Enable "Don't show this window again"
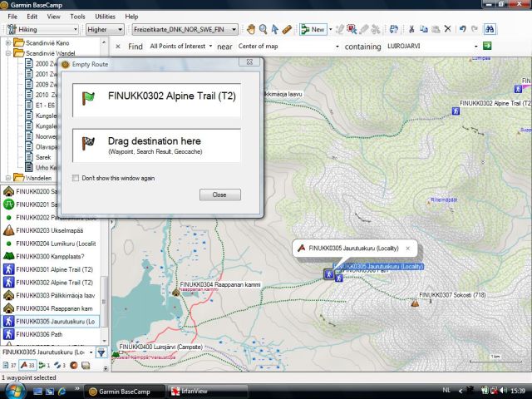The image size is (532, 399). pos(77,178)
